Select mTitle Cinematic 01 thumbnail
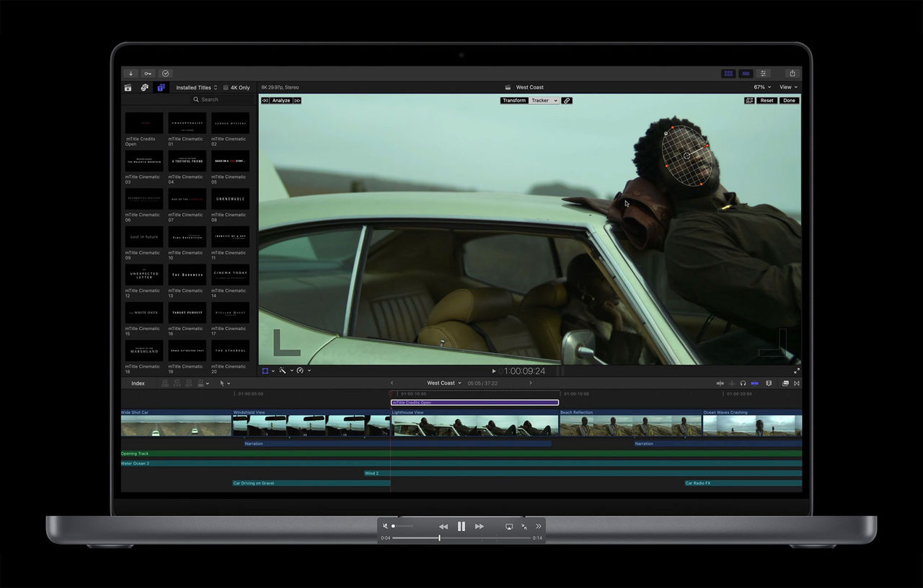 tap(187, 123)
